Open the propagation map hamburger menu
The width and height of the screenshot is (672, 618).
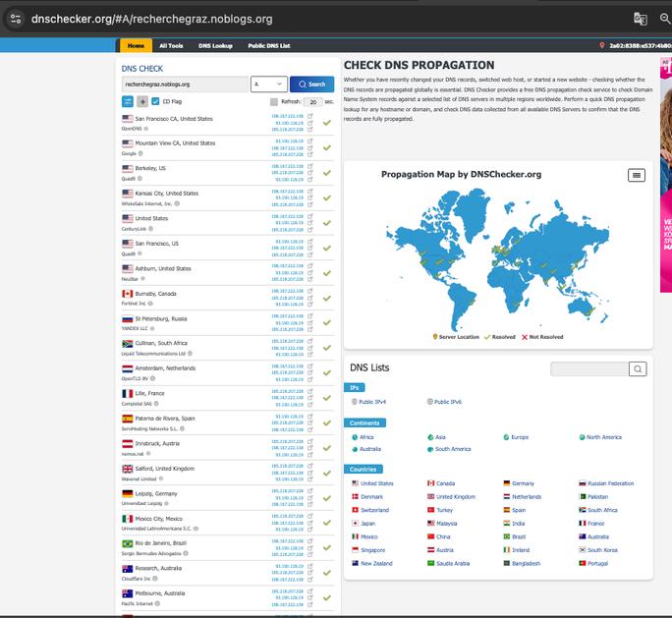(x=637, y=175)
